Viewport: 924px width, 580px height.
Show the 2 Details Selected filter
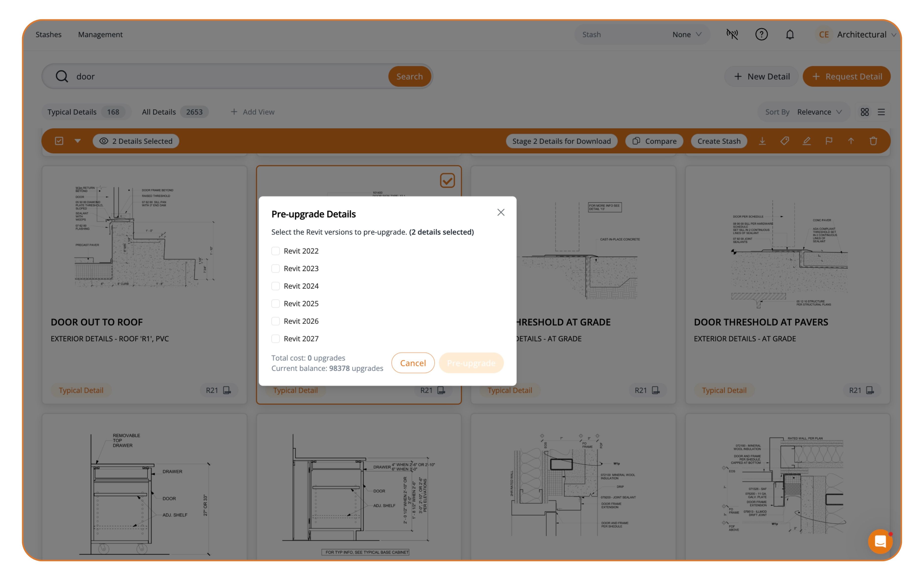tap(136, 141)
